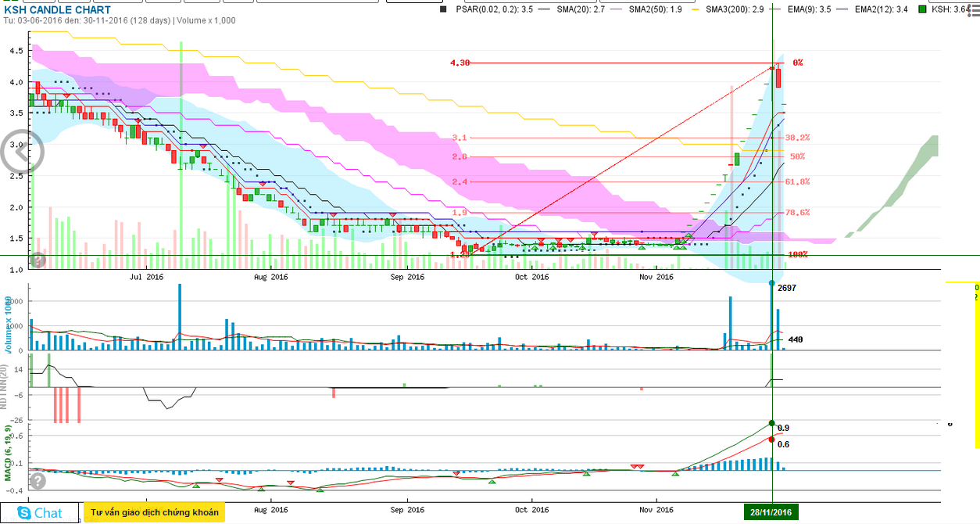
Task: Click the red 2.4 retracement price label
Action: (x=460, y=181)
